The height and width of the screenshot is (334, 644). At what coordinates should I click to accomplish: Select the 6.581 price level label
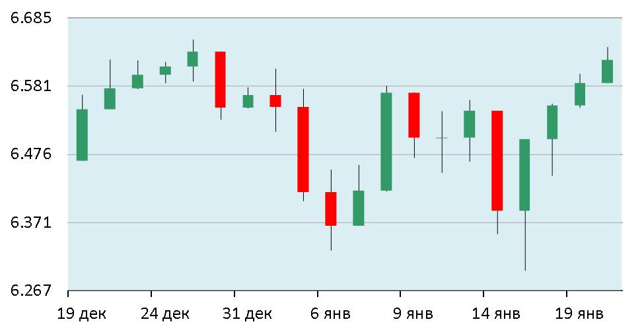[32, 86]
